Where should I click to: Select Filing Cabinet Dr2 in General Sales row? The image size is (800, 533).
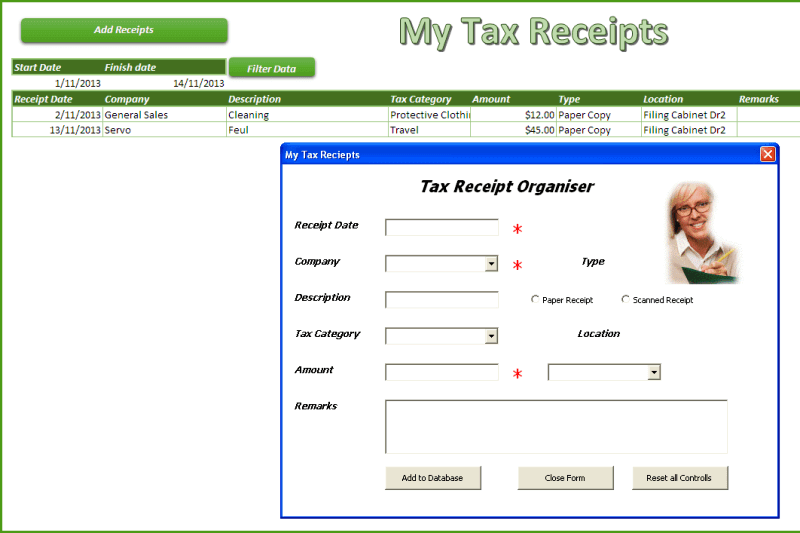689,115
